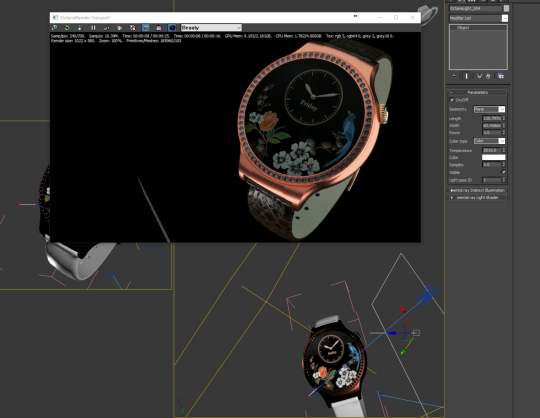Screen dimensions: 540x418
Task: Click the object color box beside the object name
Action: (x=506, y=8)
